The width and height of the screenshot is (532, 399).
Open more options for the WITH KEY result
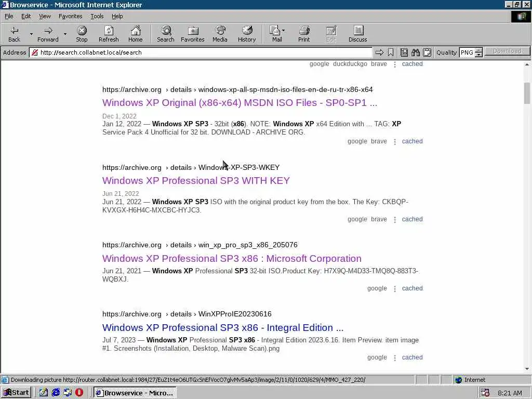pos(395,220)
